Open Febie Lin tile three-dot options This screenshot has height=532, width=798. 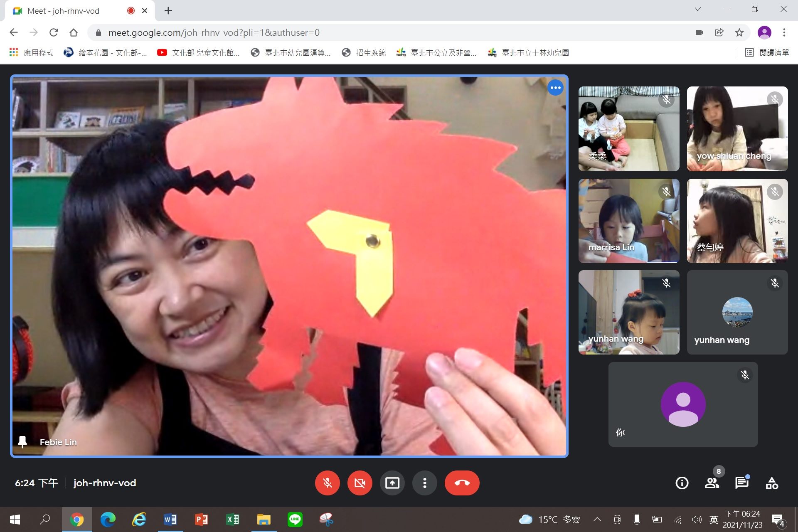click(555, 88)
